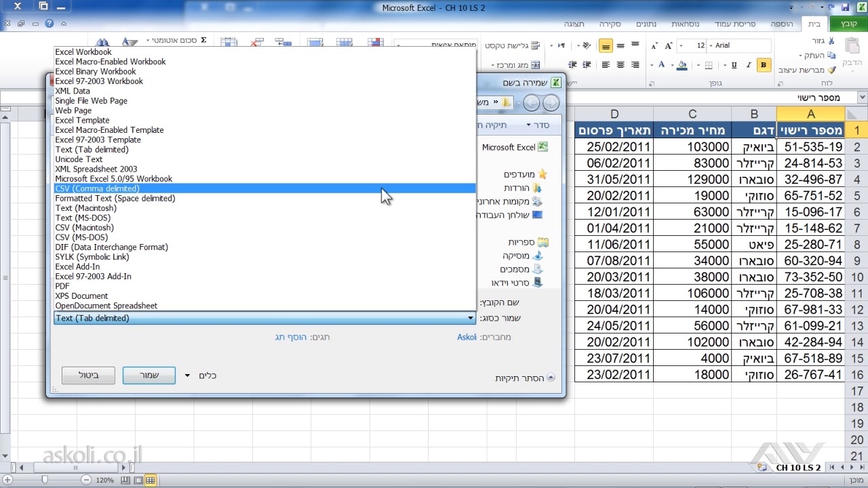
Task: Click the Askoli author link
Action: (x=467, y=337)
